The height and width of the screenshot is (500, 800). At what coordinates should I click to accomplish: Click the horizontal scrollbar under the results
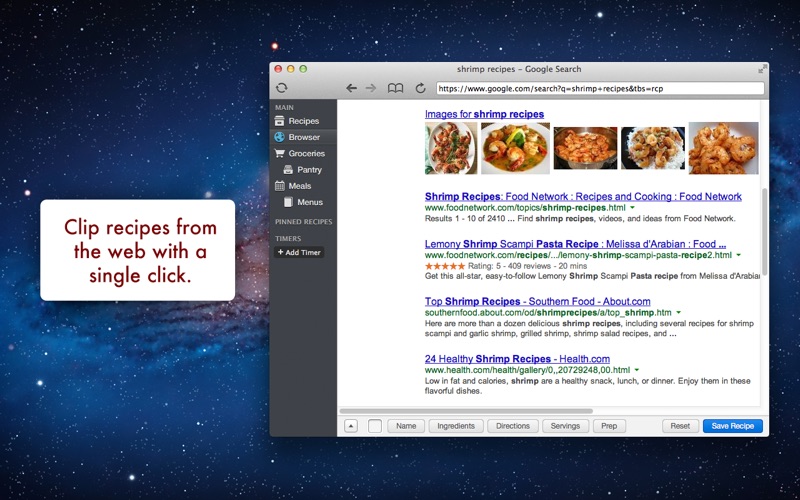pyautogui.click(x=466, y=411)
